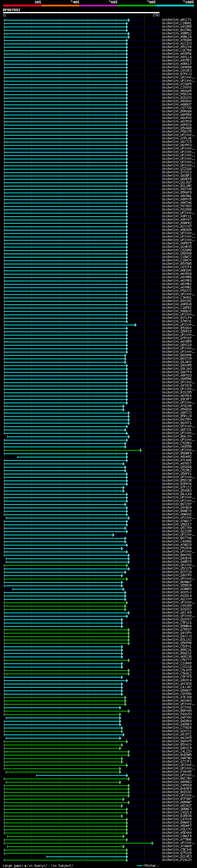Select the UniRef100_A6YMS9 row label
This screenshot has height=868, width=197.
(x=177, y=121)
